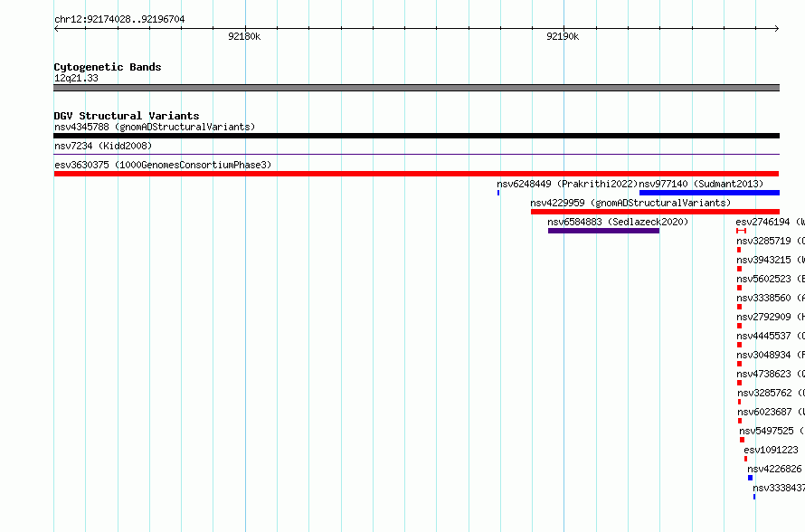805x532 pixels.
Task: Click the gray 12q21.33 cytogenetic band bar
Action: (x=416, y=88)
